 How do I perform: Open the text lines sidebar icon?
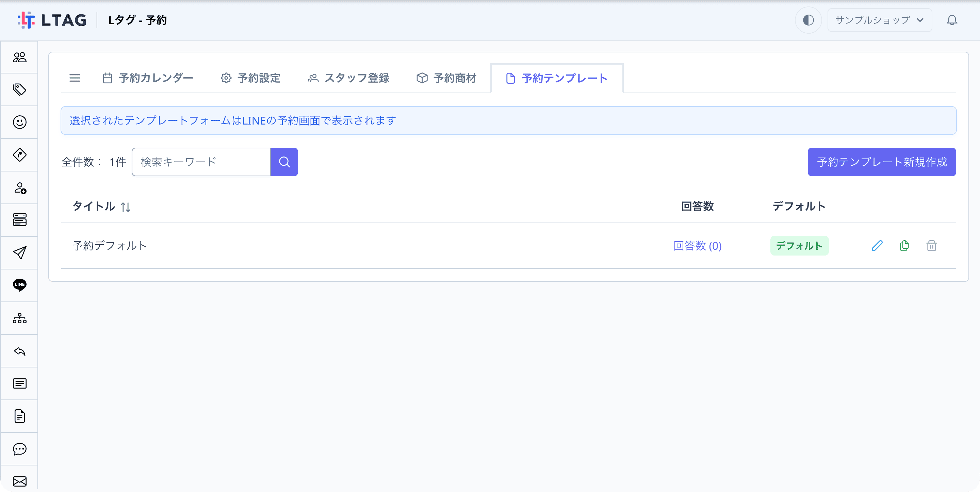[19, 383]
